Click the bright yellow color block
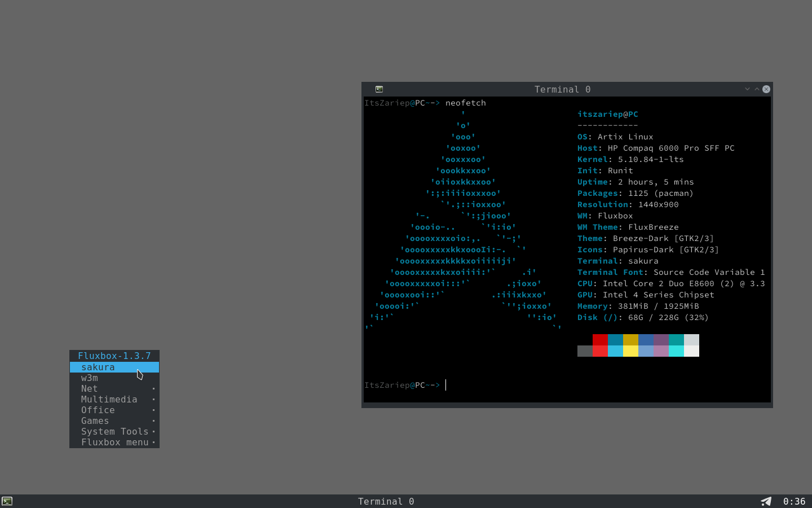The image size is (812, 508). 630,351
